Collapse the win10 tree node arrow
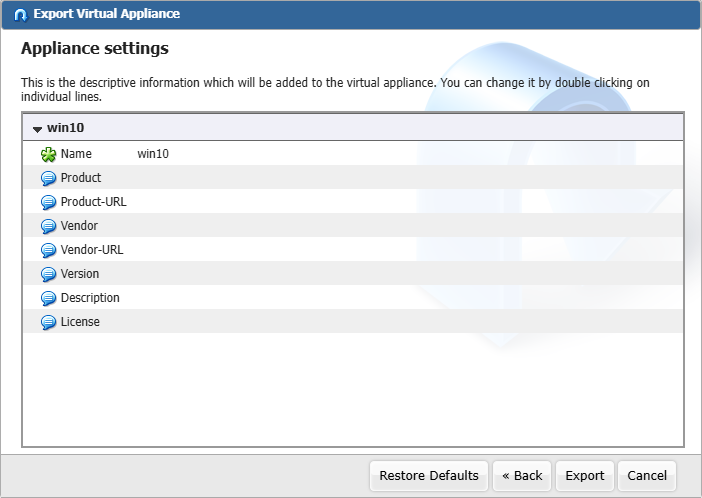Viewport: 702px width, 498px height. point(37,129)
